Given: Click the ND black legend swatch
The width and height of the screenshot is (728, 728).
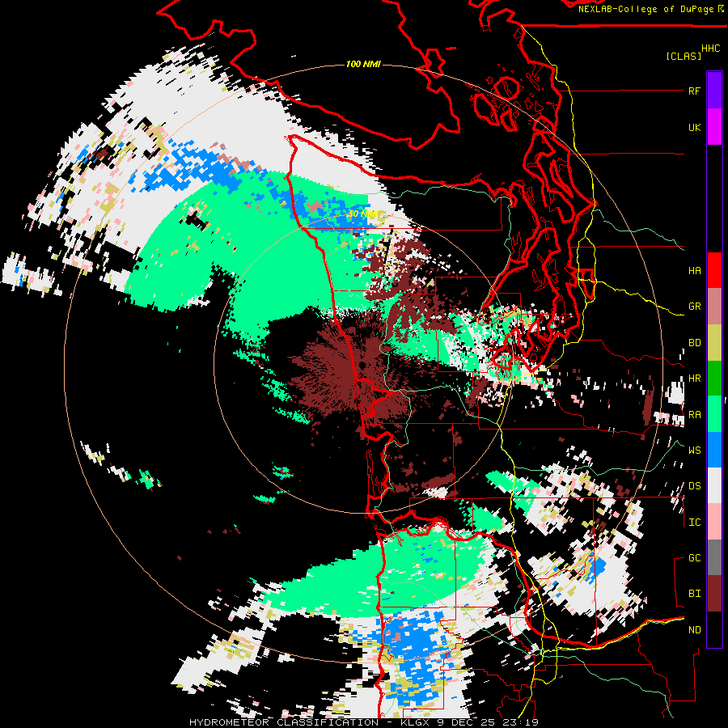Looking at the screenshot, I should (x=714, y=629).
